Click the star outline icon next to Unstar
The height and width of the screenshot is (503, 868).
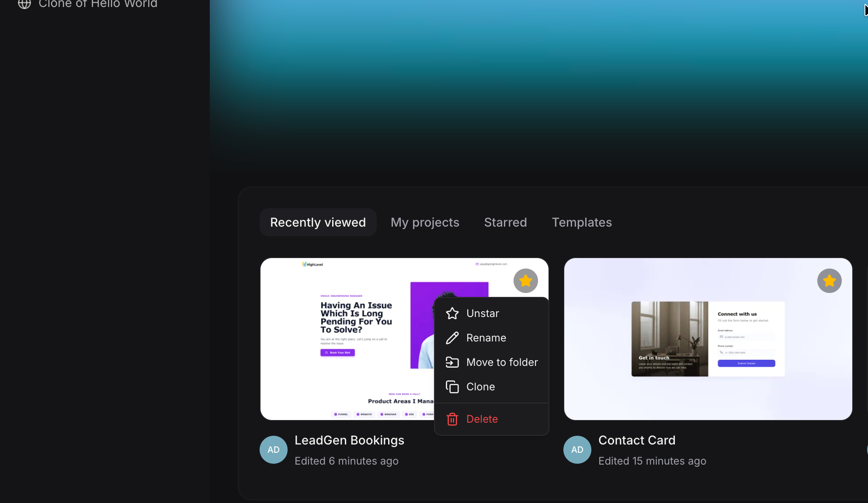pos(452,313)
